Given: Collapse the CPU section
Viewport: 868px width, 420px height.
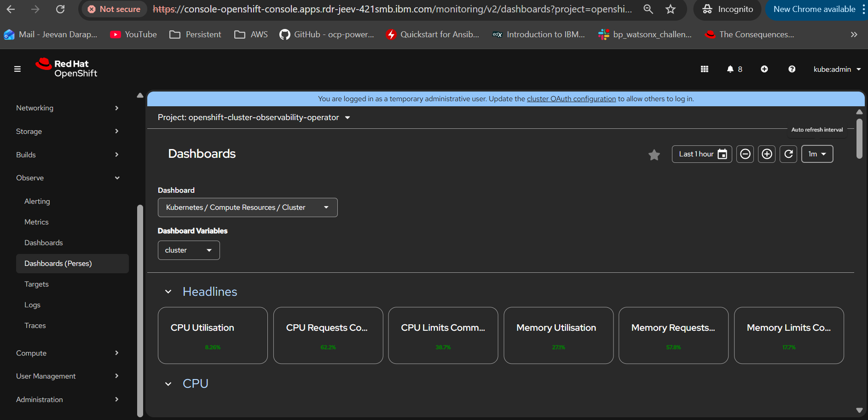Looking at the screenshot, I should click(168, 384).
